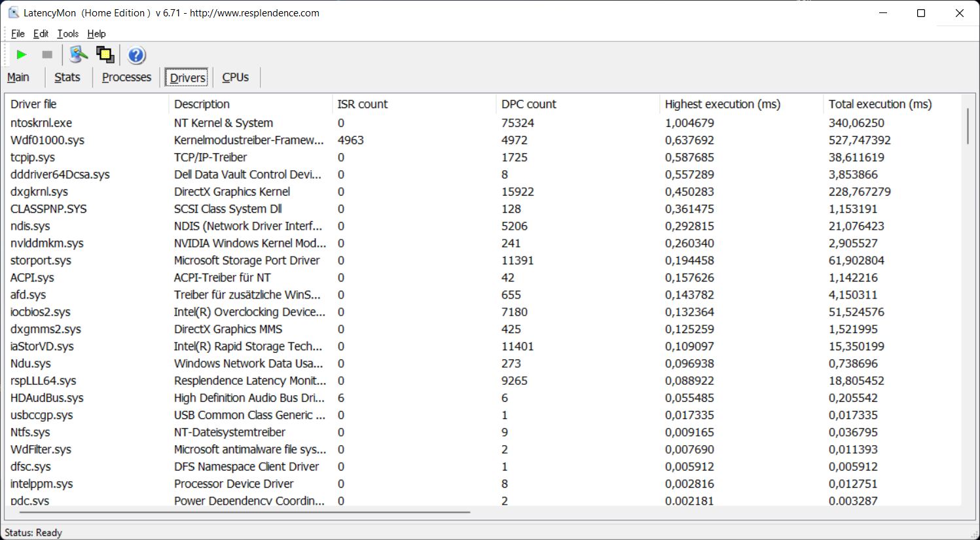Click the vertical scrollbar of the driver list

coord(967,126)
